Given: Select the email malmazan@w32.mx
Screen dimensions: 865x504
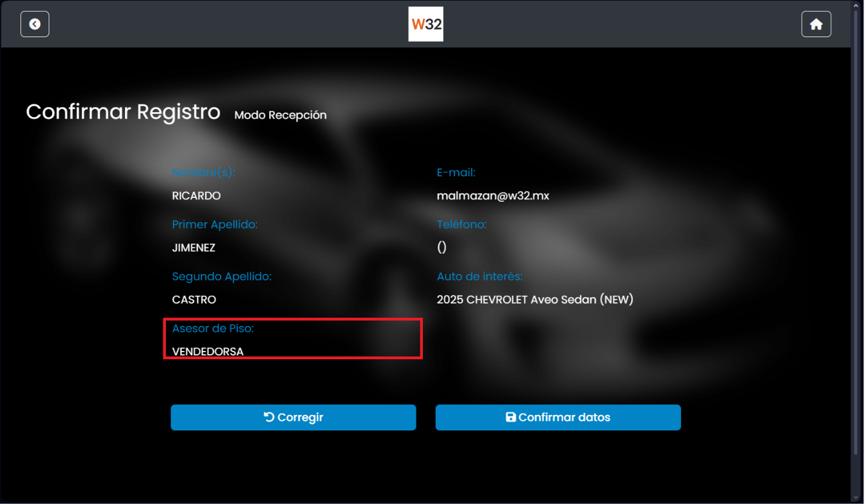Looking at the screenshot, I should click(493, 196).
